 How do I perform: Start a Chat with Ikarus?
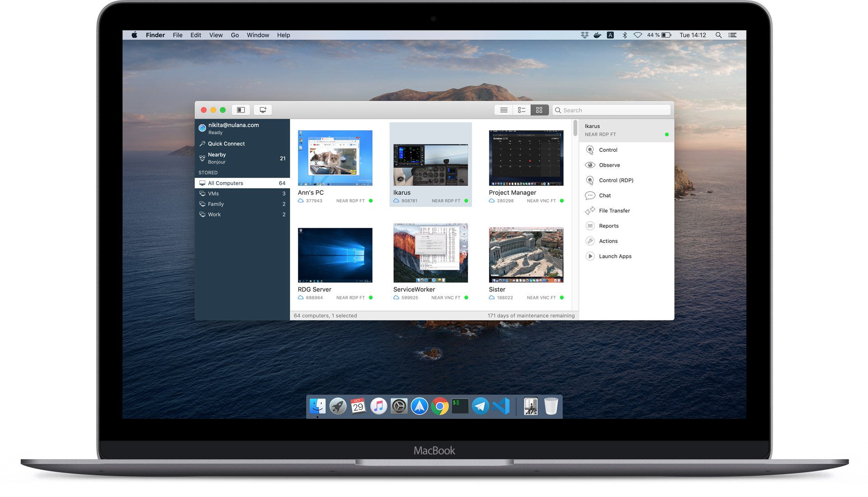604,195
